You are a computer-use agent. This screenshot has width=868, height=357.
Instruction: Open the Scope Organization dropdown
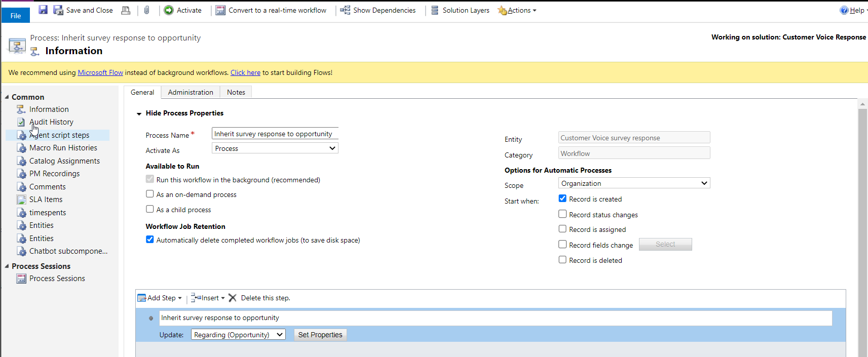pos(634,183)
